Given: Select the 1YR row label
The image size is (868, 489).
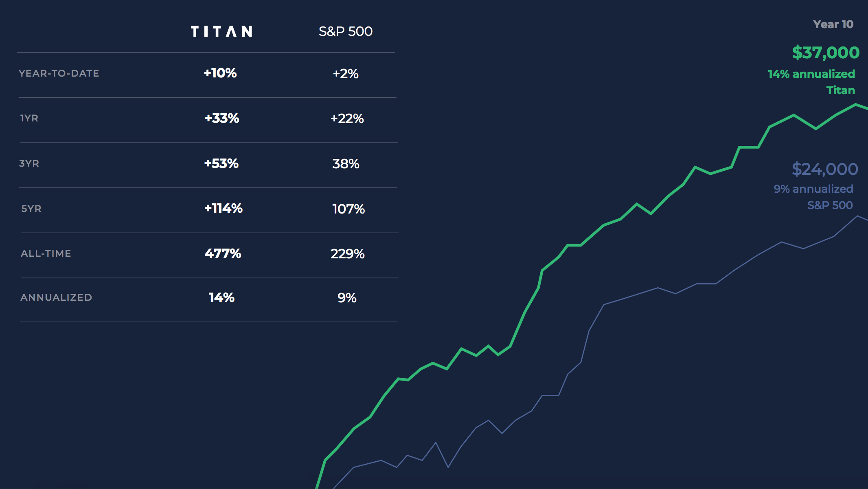Looking at the screenshot, I should click(29, 118).
